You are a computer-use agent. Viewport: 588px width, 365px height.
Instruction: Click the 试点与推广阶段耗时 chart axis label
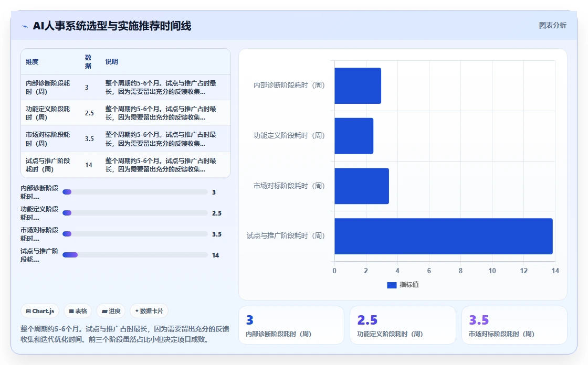(286, 235)
